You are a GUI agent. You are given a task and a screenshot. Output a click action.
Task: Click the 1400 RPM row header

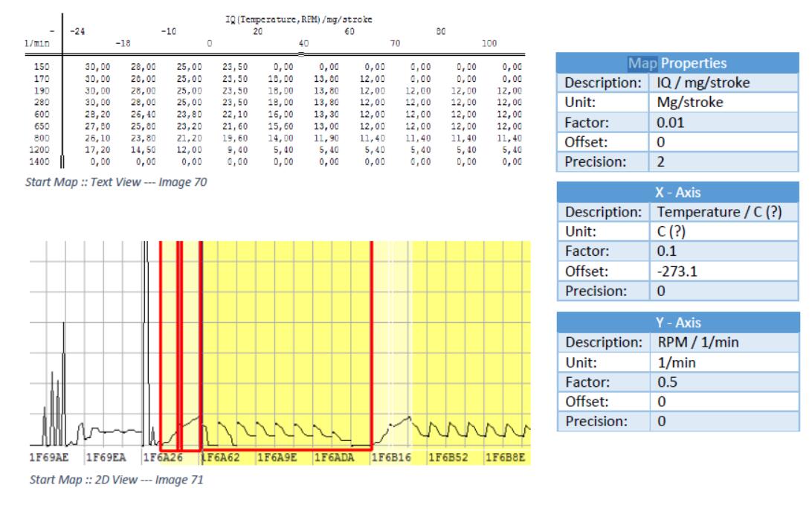click(39, 161)
